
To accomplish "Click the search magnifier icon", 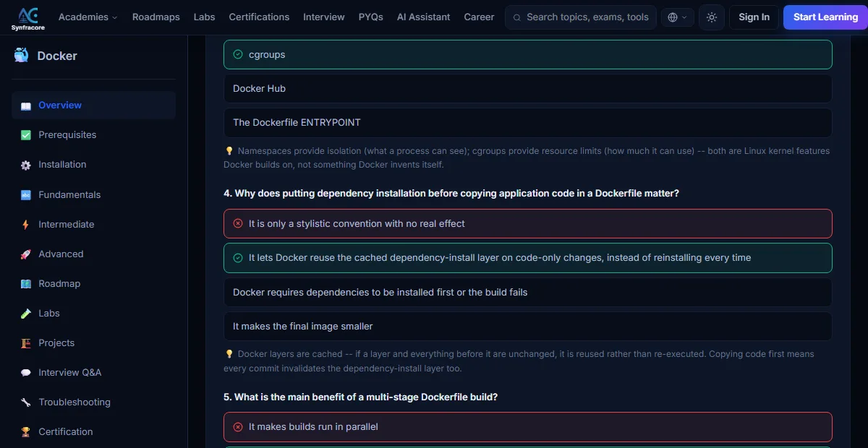I will (517, 17).
